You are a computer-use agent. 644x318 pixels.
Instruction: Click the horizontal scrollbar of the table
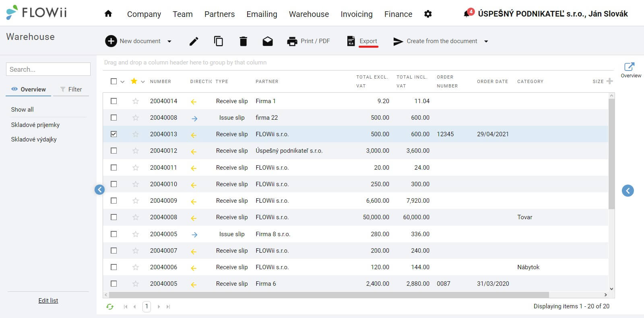point(329,295)
